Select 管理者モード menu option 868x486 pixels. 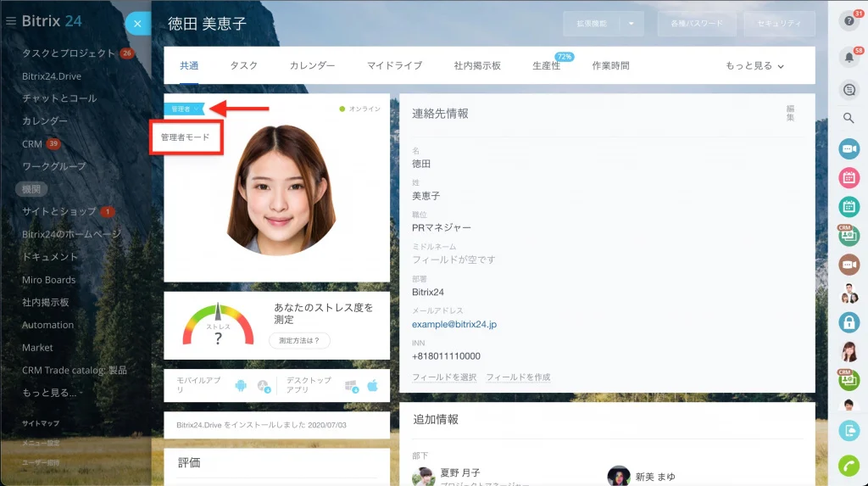pos(186,137)
